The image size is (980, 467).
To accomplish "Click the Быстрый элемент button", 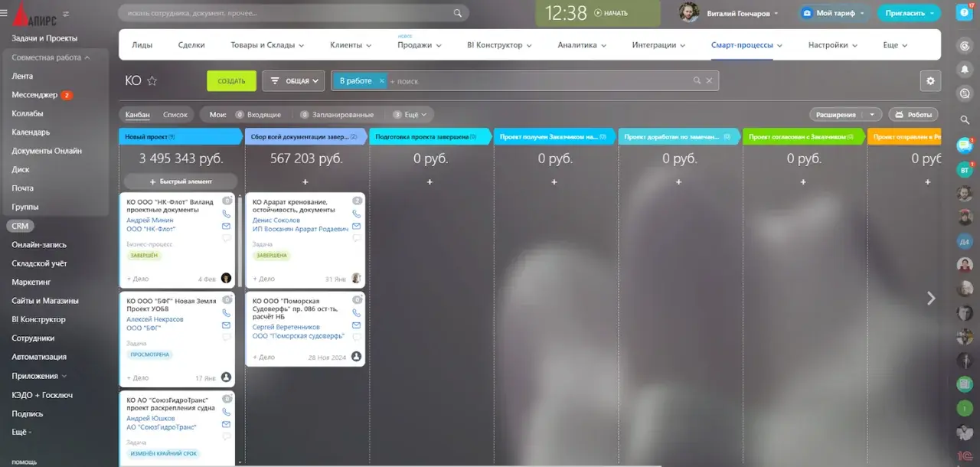I will pyautogui.click(x=181, y=181).
